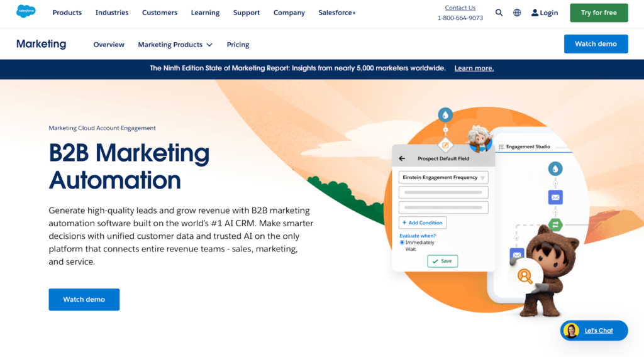The width and height of the screenshot is (644, 357).
Task: Click the Engagement Studio grid icon
Action: coord(501,146)
